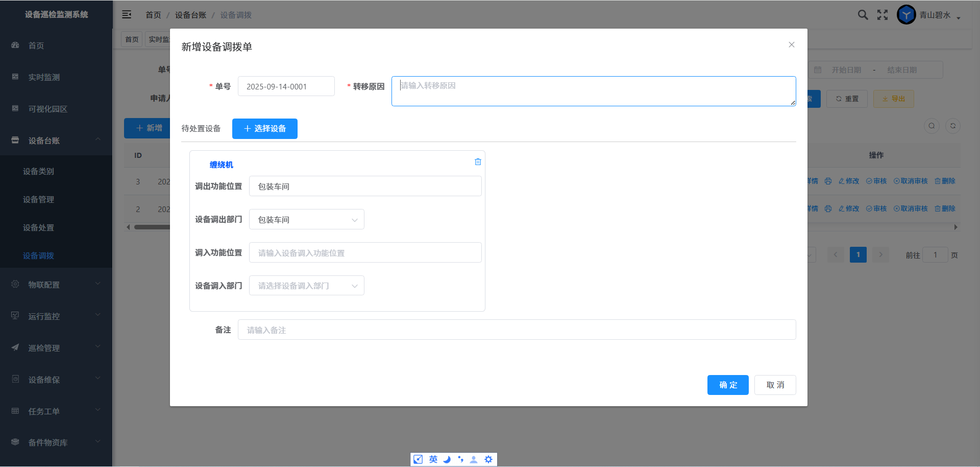Close the 新增设备调拨单 dialog with X icon
Image resolution: width=980 pixels, height=467 pixels.
pos(791,45)
